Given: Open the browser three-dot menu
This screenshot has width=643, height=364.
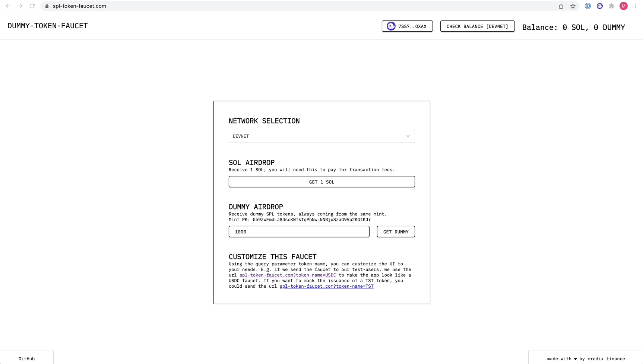Looking at the screenshot, I should click(636, 6).
